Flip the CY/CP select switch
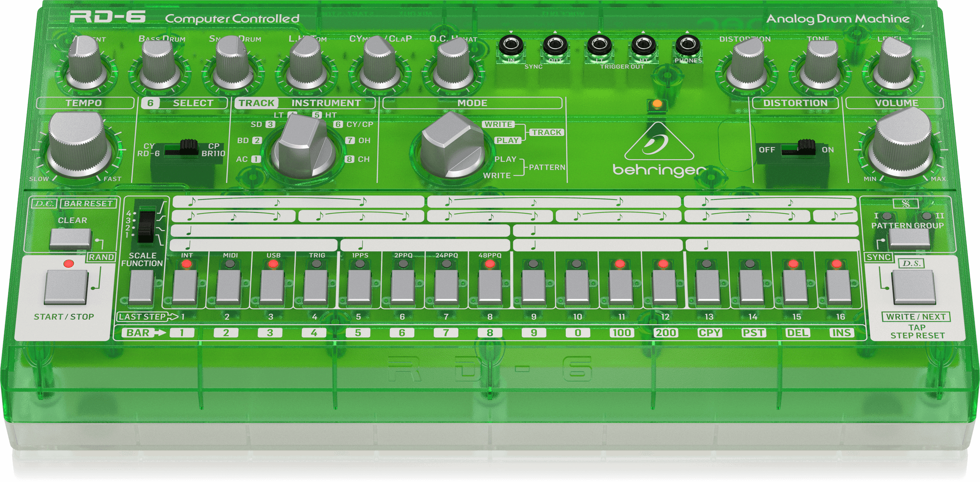Viewport: 980px width, 482px height. [181, 148]
